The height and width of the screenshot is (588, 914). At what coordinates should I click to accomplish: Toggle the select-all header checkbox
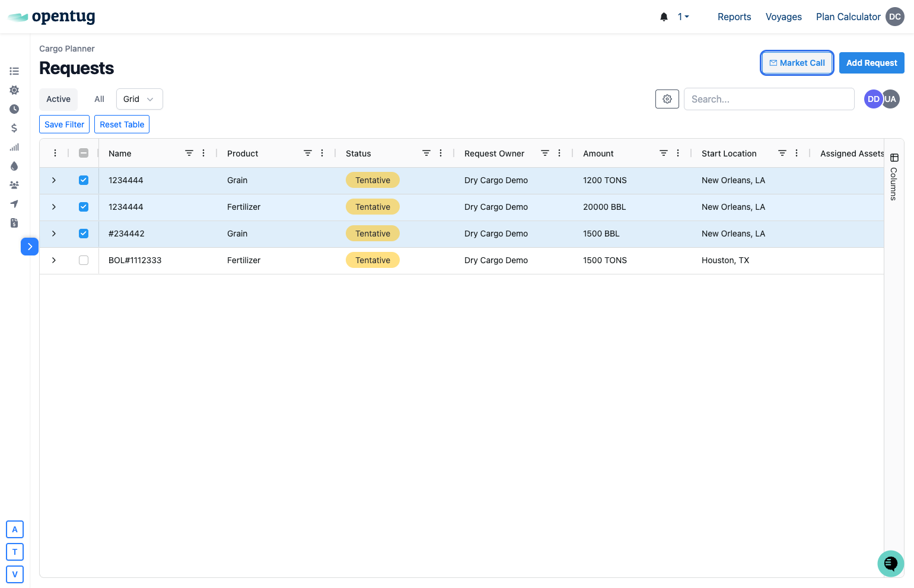point(84,153)
